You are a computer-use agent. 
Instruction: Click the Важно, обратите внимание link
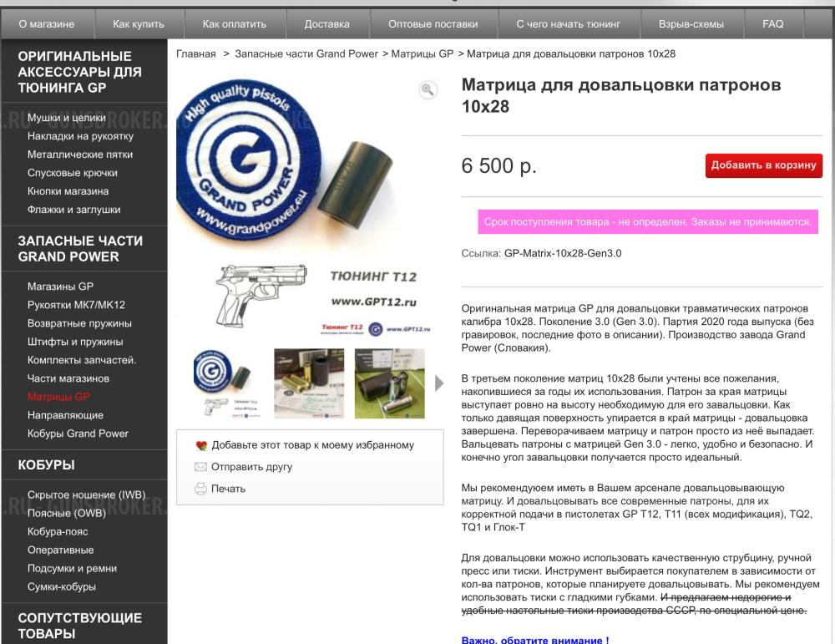pyautogui.click(x=535, y=640)
